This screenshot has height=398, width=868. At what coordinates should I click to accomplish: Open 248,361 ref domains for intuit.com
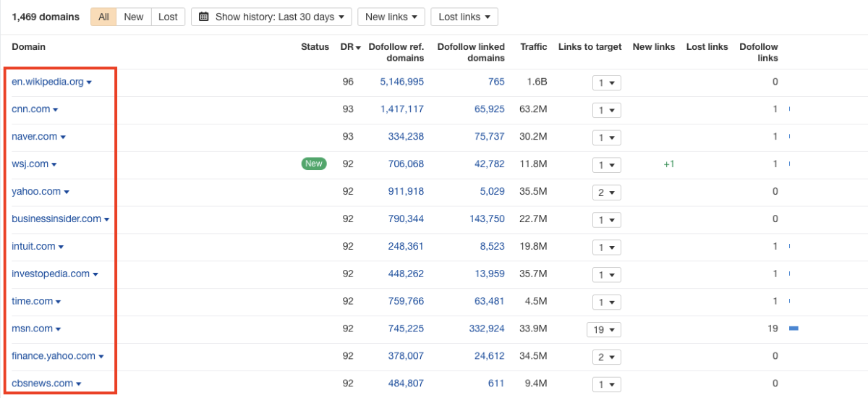tap(406, 247)
